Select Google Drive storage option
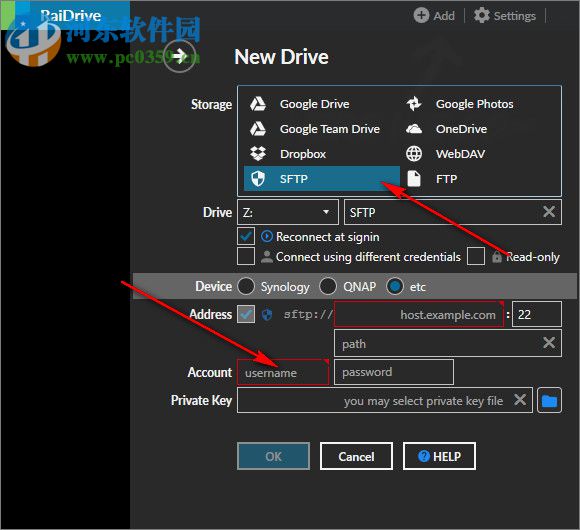This screenshot has width=580, height=530. click(x=321, y=104)
